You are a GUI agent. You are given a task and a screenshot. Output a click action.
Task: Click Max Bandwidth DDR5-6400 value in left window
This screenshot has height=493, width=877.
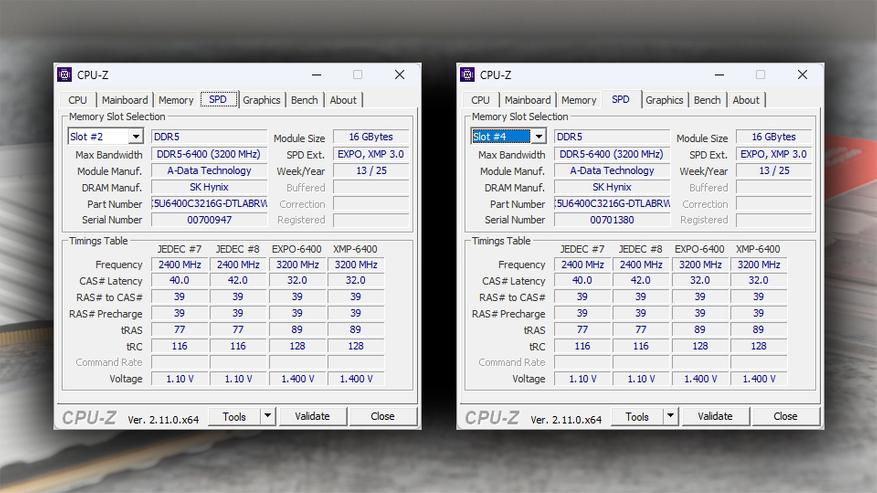tap(209, 154)
